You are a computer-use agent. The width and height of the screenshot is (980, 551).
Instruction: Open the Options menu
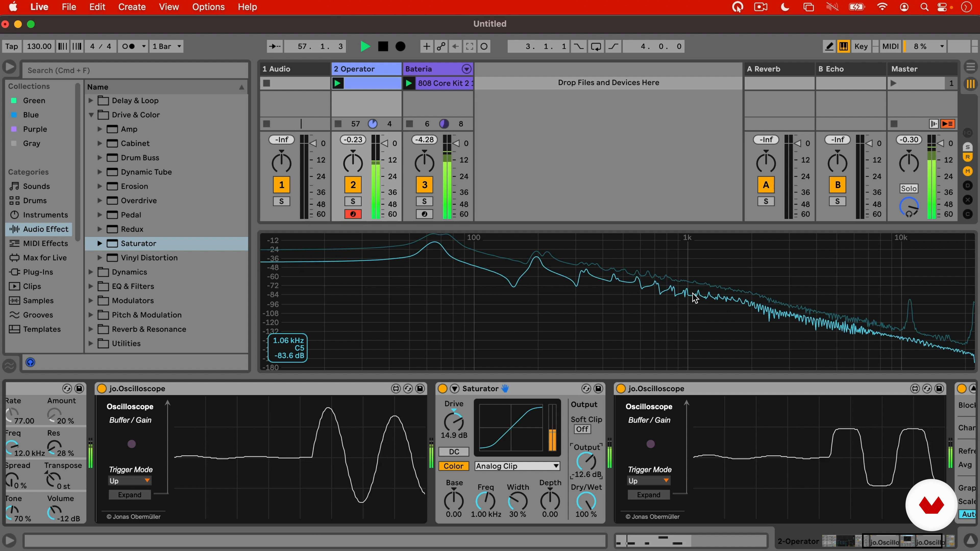[x=209, y=7]
